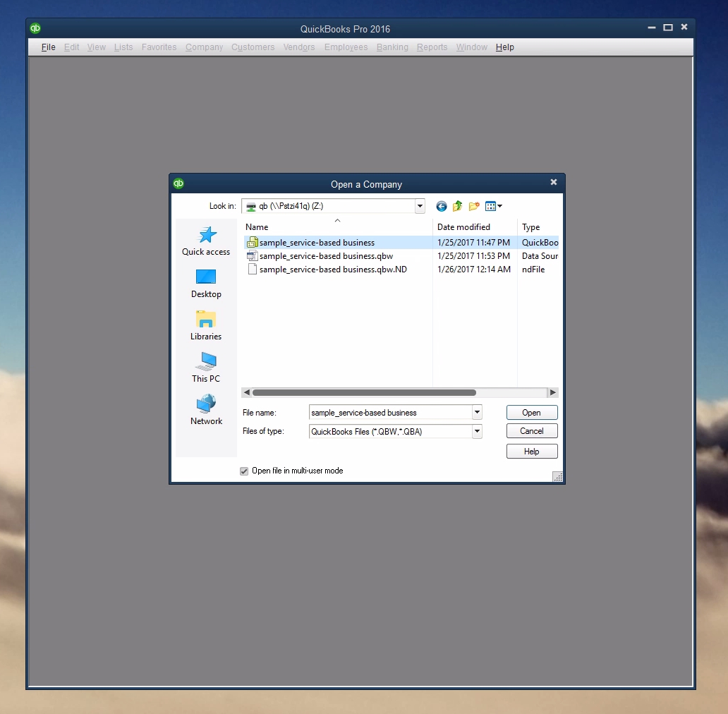Image resolution: width=728 pixels, height=714 pixels.
Task: Click date 1/25/2017 11:53 PM cell
Action: coord(473,256)
